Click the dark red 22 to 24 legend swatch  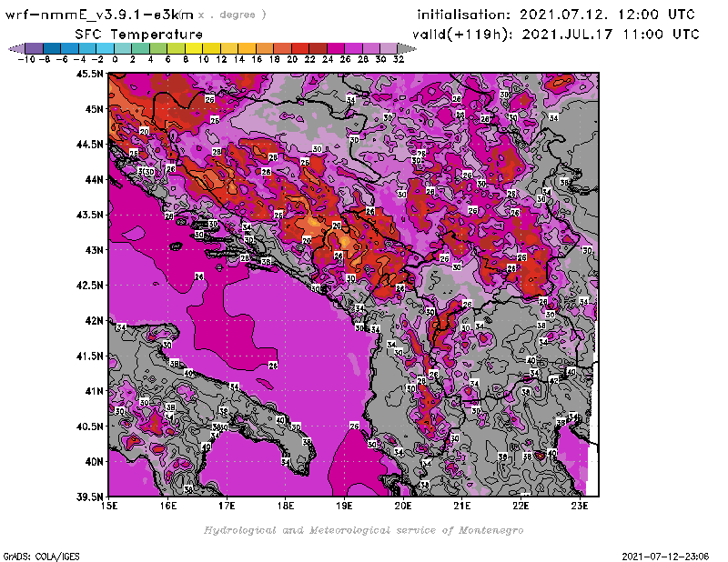318,48
